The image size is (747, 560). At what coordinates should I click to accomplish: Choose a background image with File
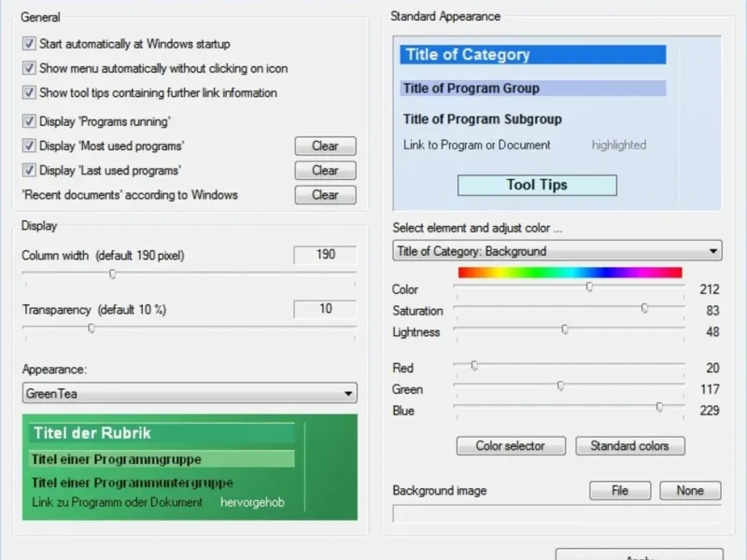tap(620, 491)
